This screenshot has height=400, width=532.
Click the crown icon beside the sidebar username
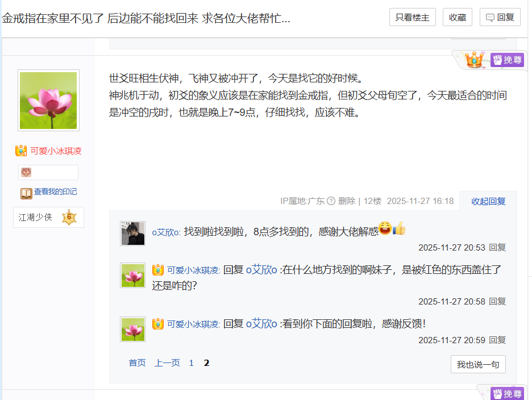tap(21, 151)
